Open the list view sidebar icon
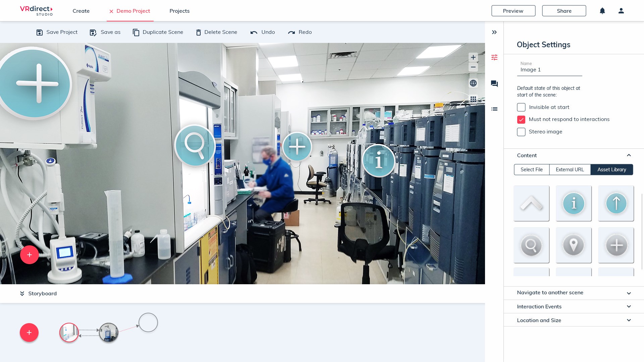 point(494,109)
